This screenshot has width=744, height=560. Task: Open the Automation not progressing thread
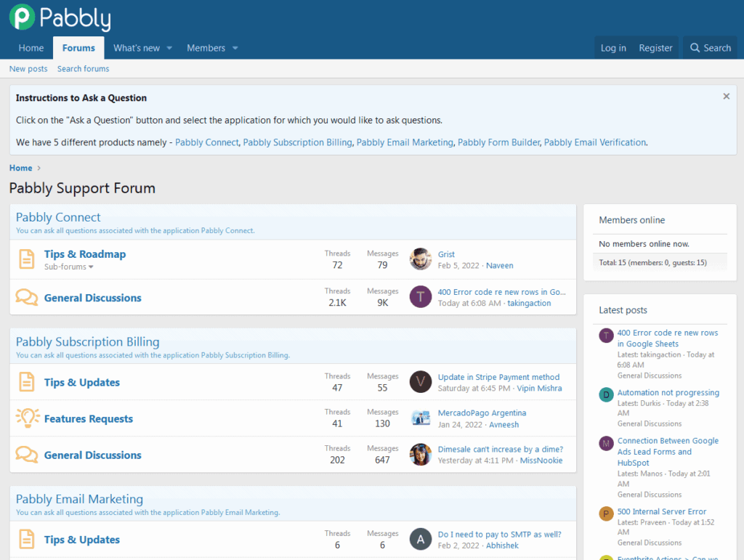pos(668,392)
